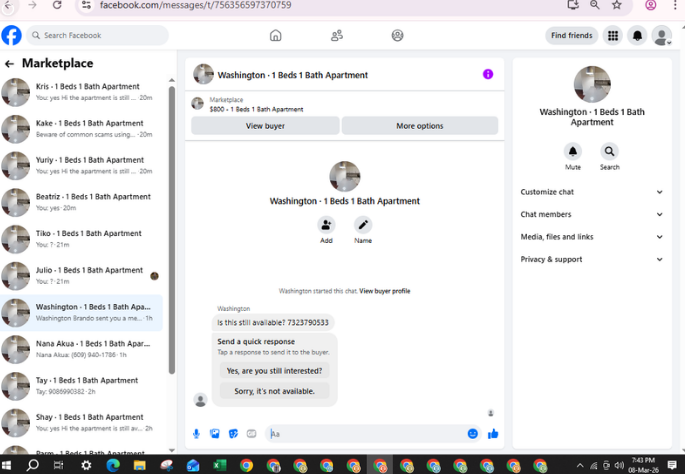
Task: Open Windows Start menu
Action: click(7, 465)
